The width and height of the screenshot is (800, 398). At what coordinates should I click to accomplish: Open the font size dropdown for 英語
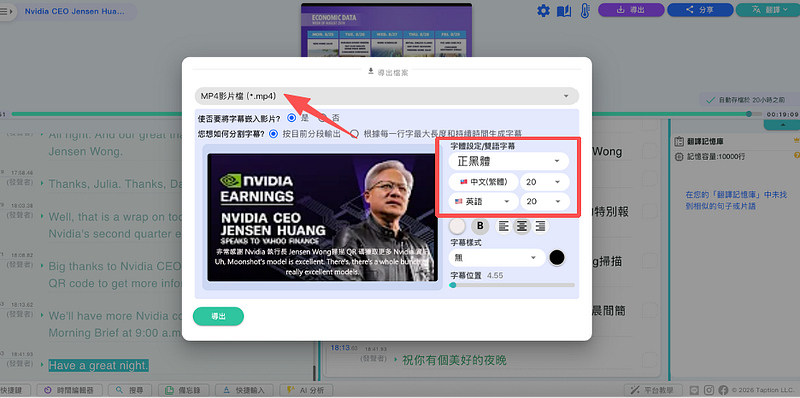pyautogui.click(x=544, y=202)
